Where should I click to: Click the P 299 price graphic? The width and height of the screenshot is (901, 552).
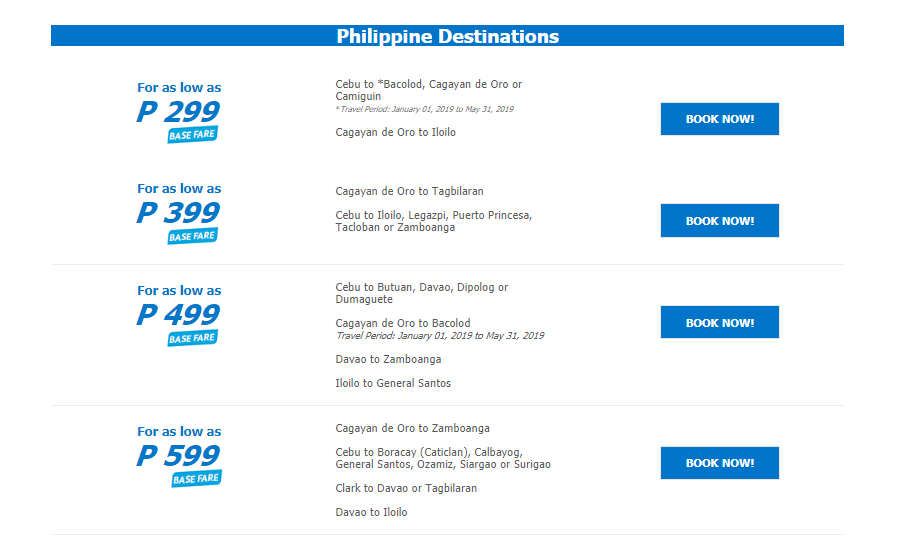coord(178,111)
